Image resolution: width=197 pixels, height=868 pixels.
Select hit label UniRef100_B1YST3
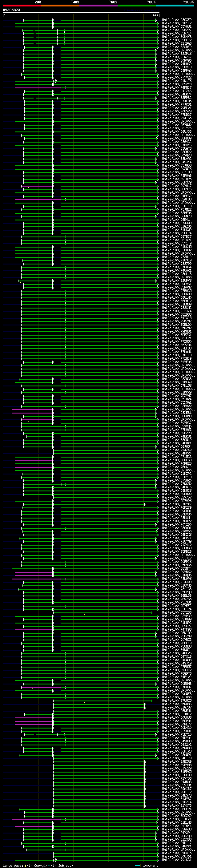point(177,806)
